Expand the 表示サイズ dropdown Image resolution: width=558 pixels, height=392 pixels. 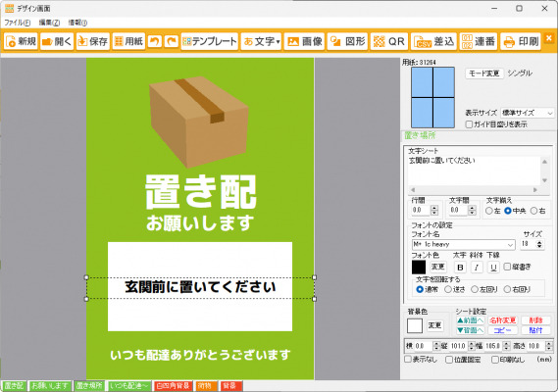(x=527, y=113)
